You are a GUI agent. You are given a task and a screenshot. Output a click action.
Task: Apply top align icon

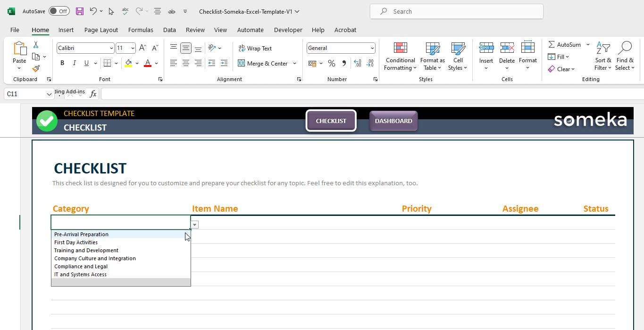point(174,48)
